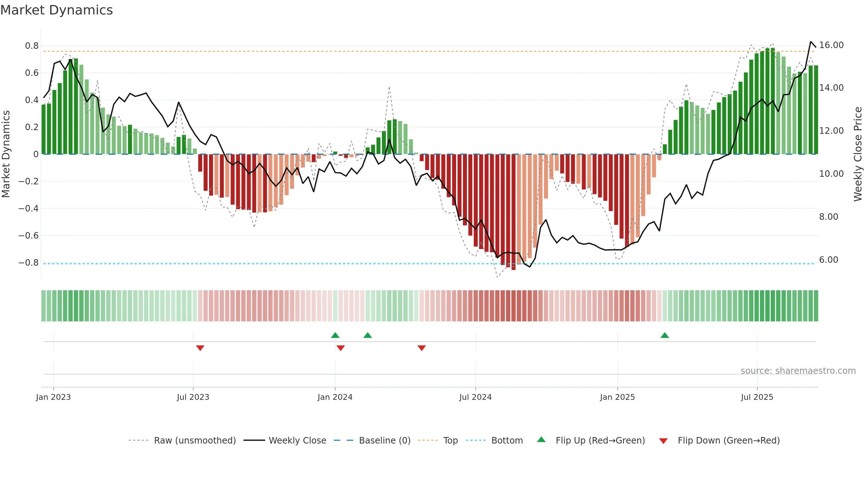Click the Jul 2023 x-axis label
Screen dimensions: 868x488
pos(193,397)
